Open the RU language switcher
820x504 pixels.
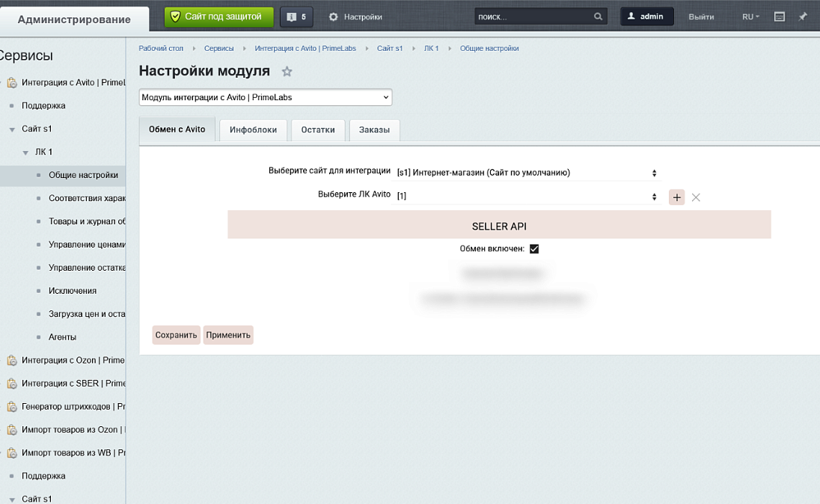coord(750,16)
